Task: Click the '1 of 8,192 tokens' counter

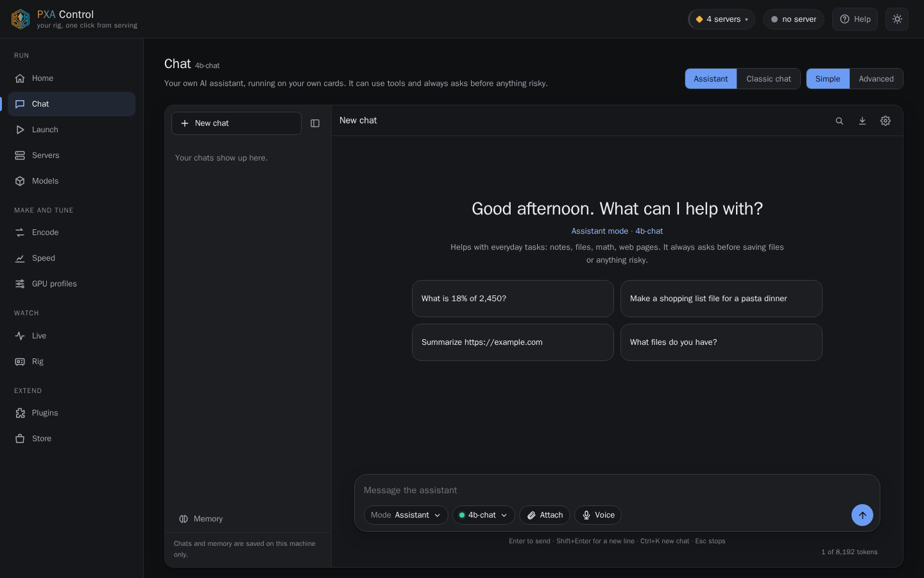Action: pos(850,552)
